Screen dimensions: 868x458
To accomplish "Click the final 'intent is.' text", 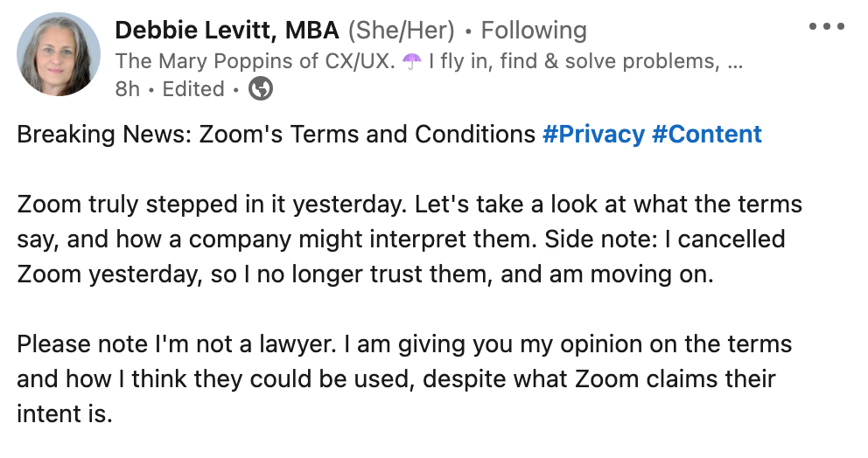I will (65, 413).
